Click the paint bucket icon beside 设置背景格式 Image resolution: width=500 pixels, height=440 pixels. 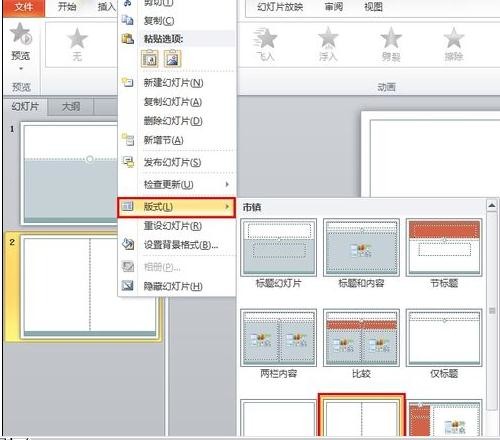click(128, 244)
